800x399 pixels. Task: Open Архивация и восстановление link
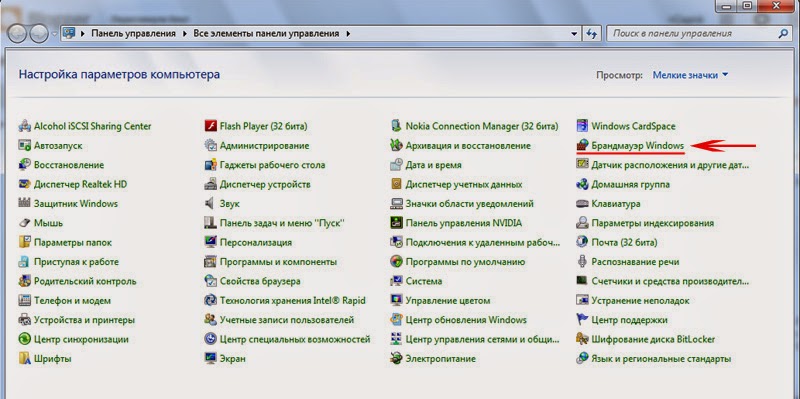(468, 145)
